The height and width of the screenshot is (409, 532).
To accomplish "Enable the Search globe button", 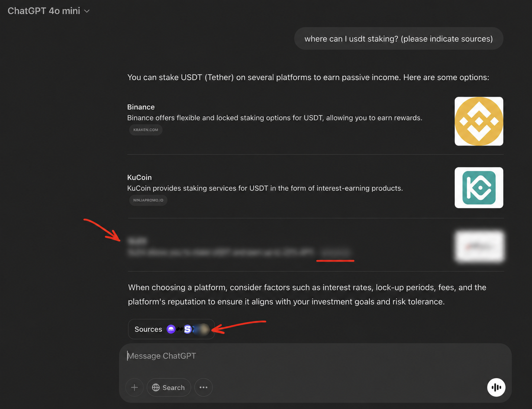I will 169,387.
